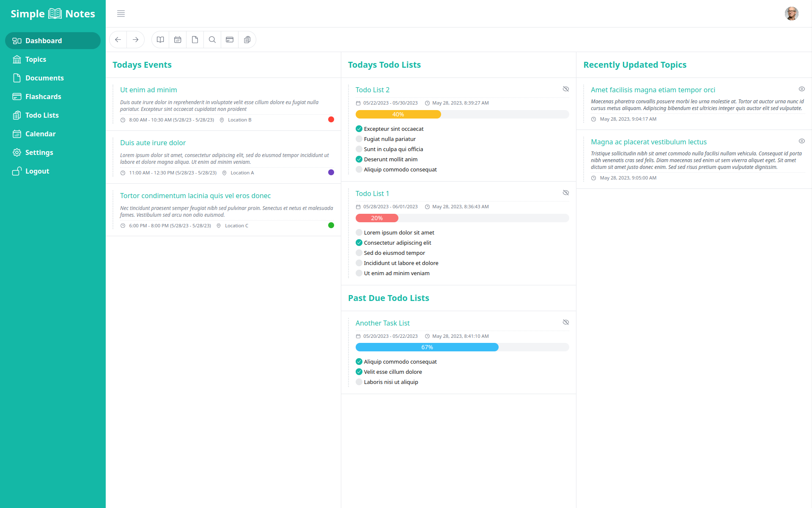Open the topics book icon in toolbar
Viewport: 812px width, 508px height.
click(160, 40)
